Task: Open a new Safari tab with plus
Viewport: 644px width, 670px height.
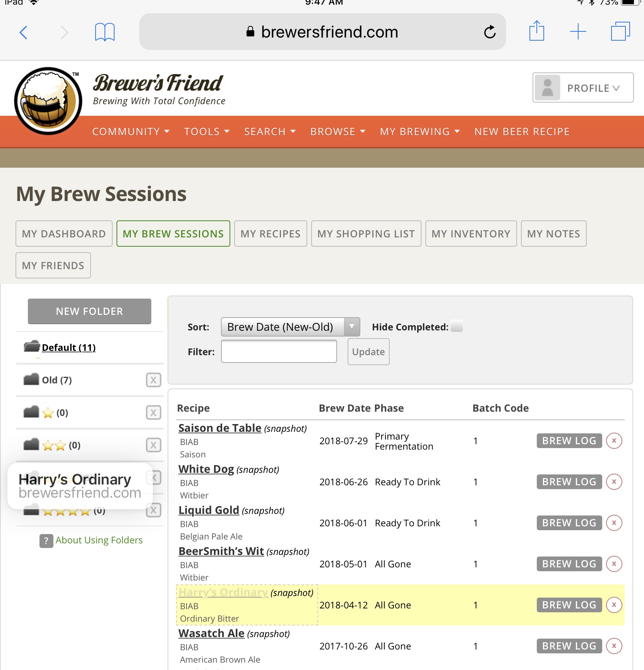Action: tap(578, 32)
